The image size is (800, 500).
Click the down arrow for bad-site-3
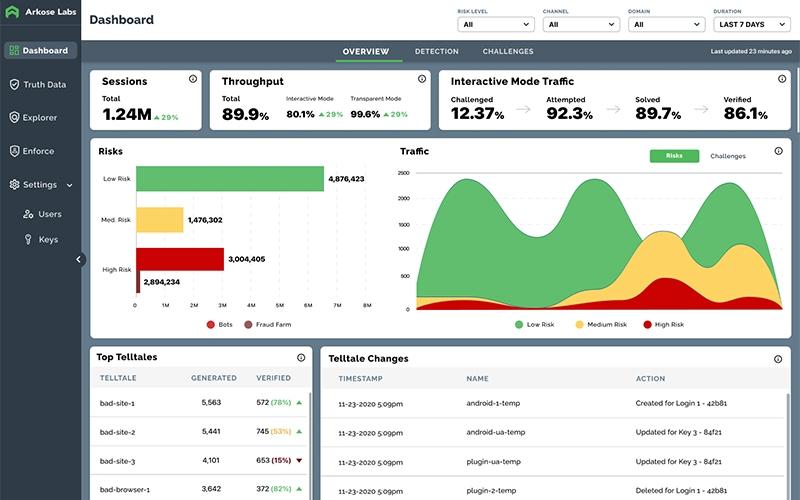[299, 460]
